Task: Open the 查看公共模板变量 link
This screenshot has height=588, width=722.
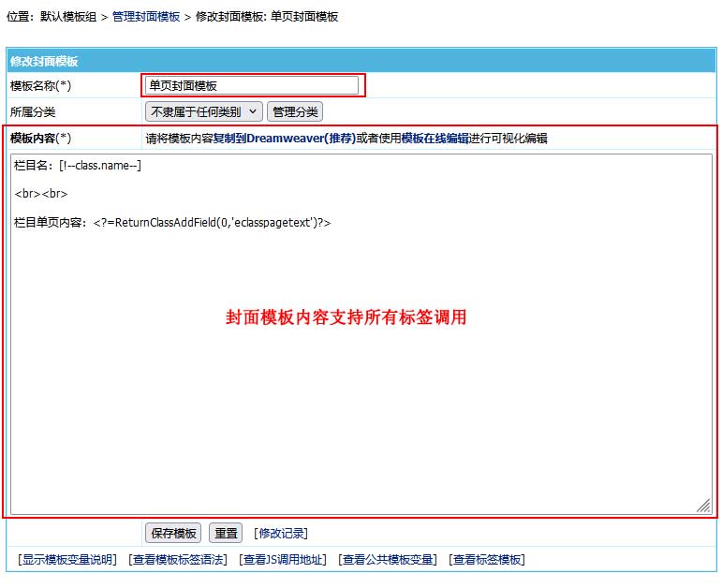Action: coord(388,560)
